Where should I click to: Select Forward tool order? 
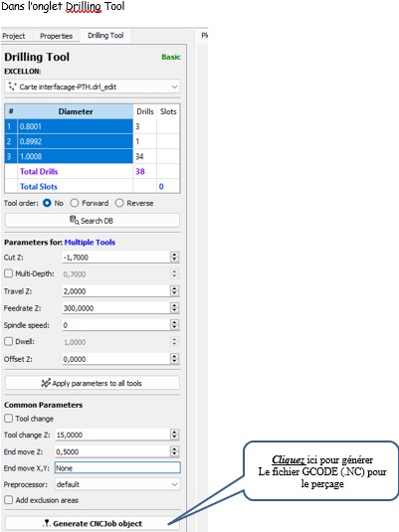(74, 203)
